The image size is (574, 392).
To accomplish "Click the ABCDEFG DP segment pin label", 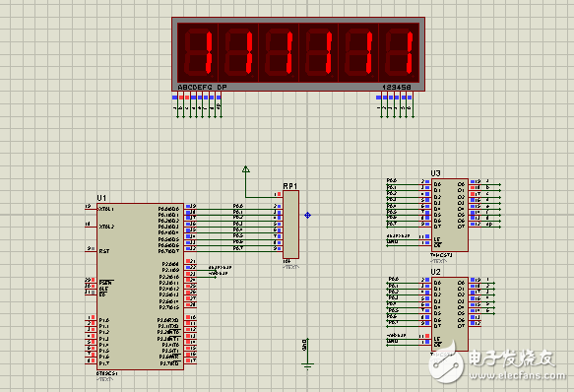I will coord(202,88).
